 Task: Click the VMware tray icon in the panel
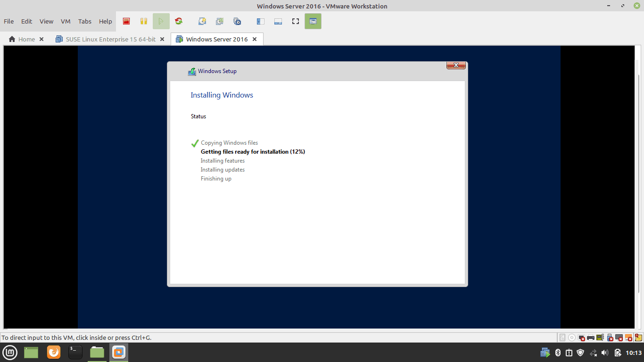click(x=545, y=353)
